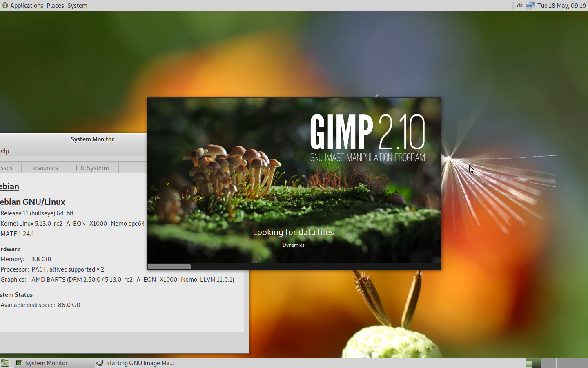Click the show desktop icon in bottom panel

pyautogui.click(x=5, y=363)
